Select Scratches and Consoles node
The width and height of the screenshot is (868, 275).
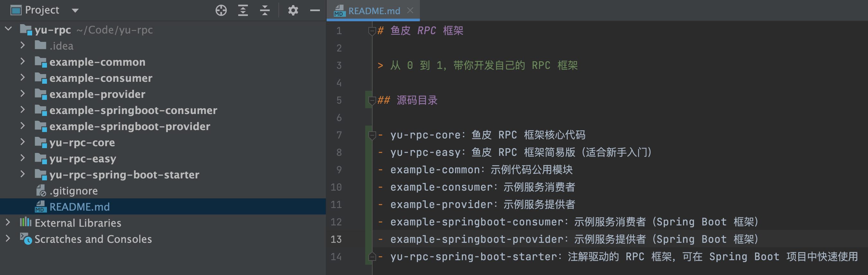coord(93,239)
